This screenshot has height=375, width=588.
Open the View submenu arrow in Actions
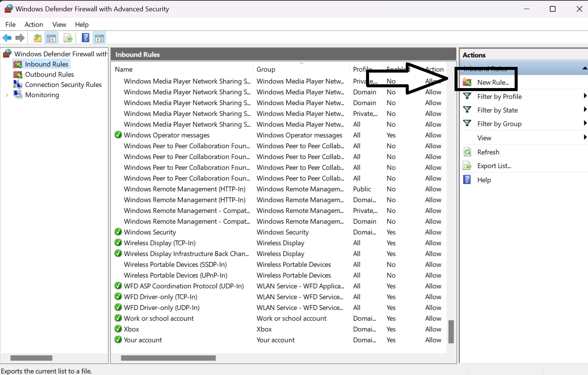[x=585, y=137]
